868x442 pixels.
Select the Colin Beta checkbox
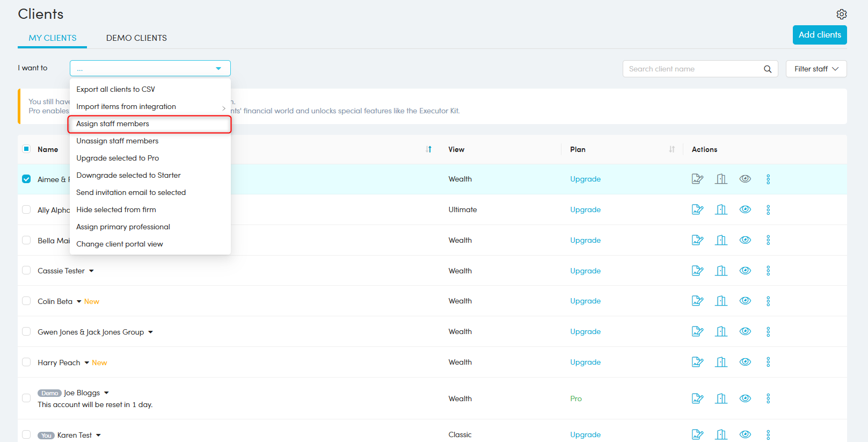(x=26, y=301)
